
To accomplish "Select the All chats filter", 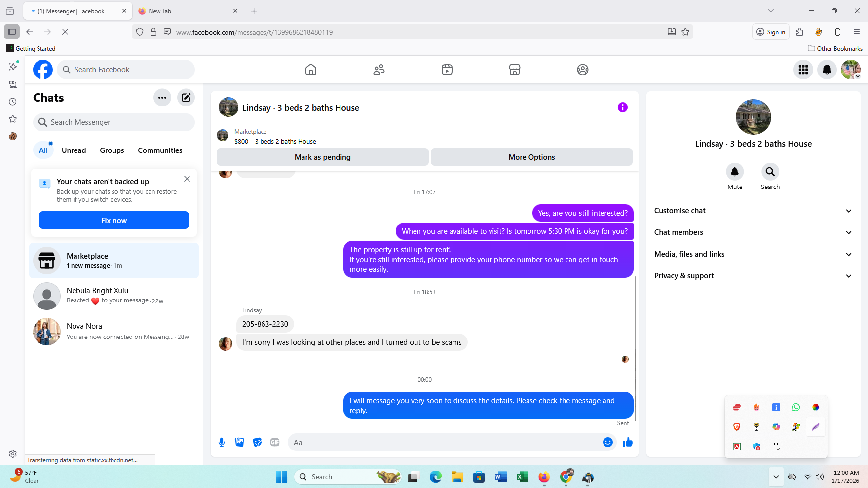I will tap(43, 150).
